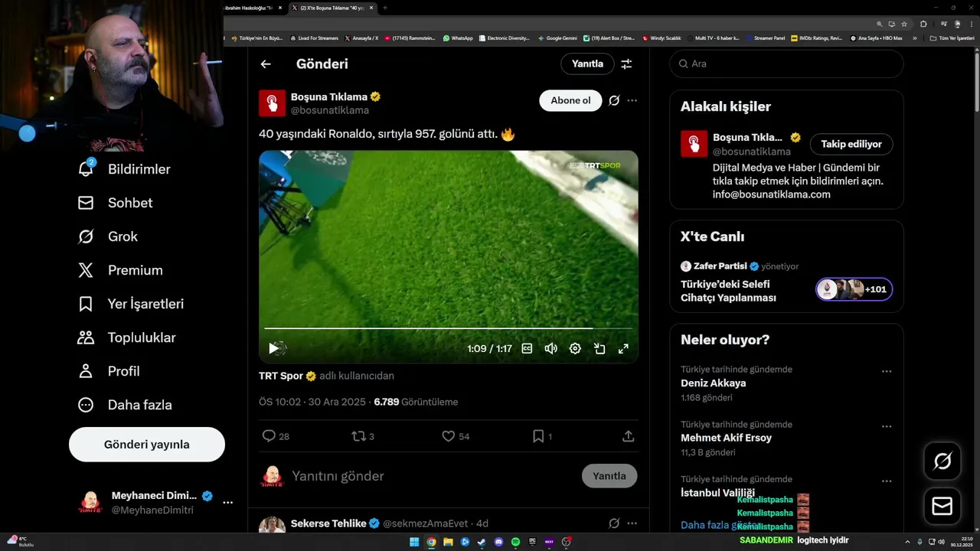Play the Ronaldo video
The image size is (980, 551).
point(273,349)
